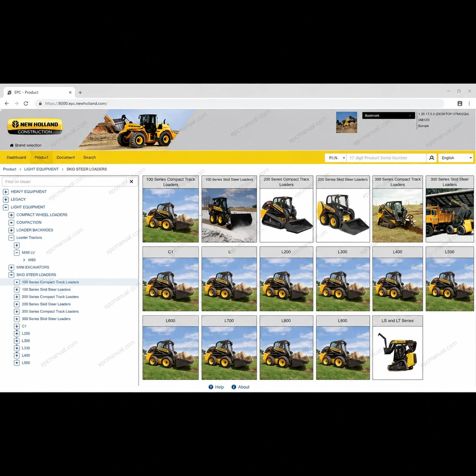Expand the L330 tree node
This screenshot has height=476, width=476.
pos(17,348)
